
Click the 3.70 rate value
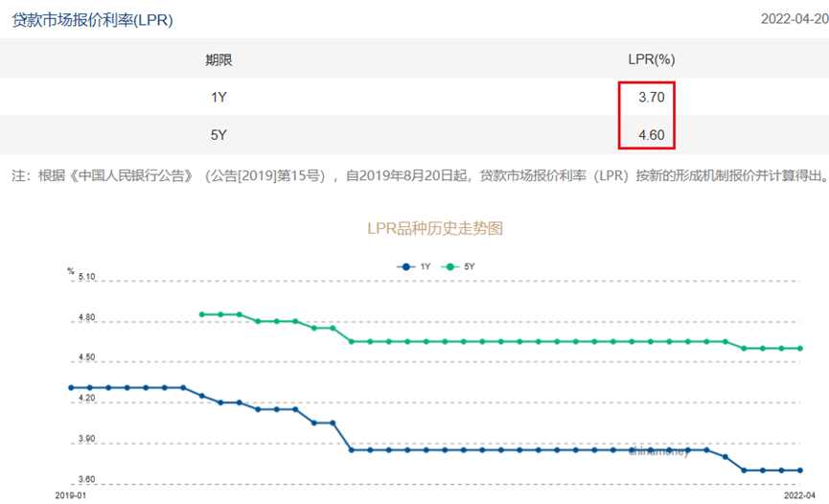651,97
